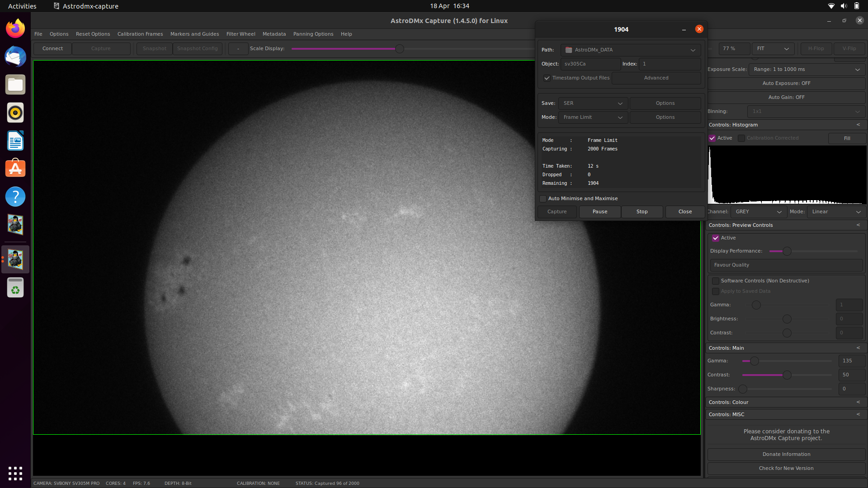Click Check for New Version
This screenshot has height=488, width=868.
787,469
